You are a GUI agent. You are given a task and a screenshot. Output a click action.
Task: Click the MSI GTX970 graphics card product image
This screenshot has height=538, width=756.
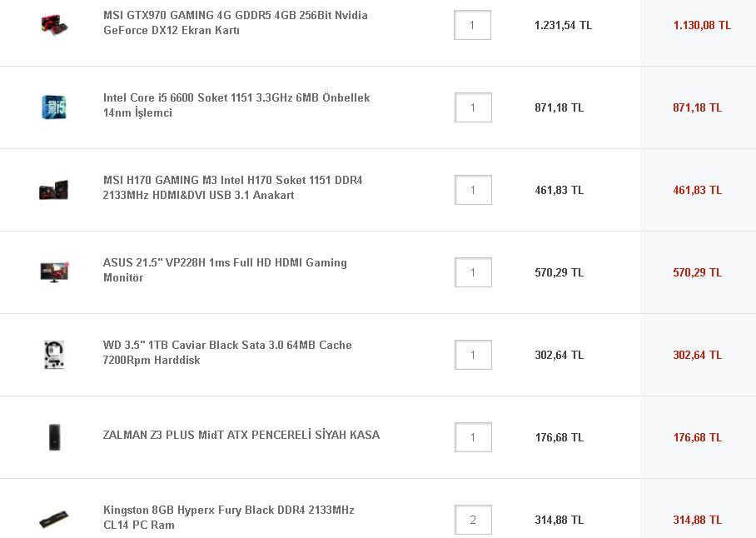pyautogui.click(x=54, y=24)
